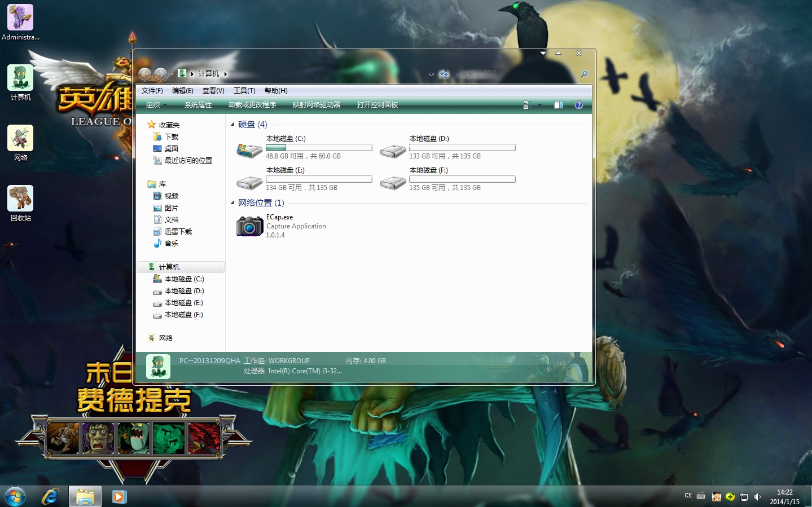Launch Internet Explorer from taskbar
812x507 pixels.
(x=50, y=497)
